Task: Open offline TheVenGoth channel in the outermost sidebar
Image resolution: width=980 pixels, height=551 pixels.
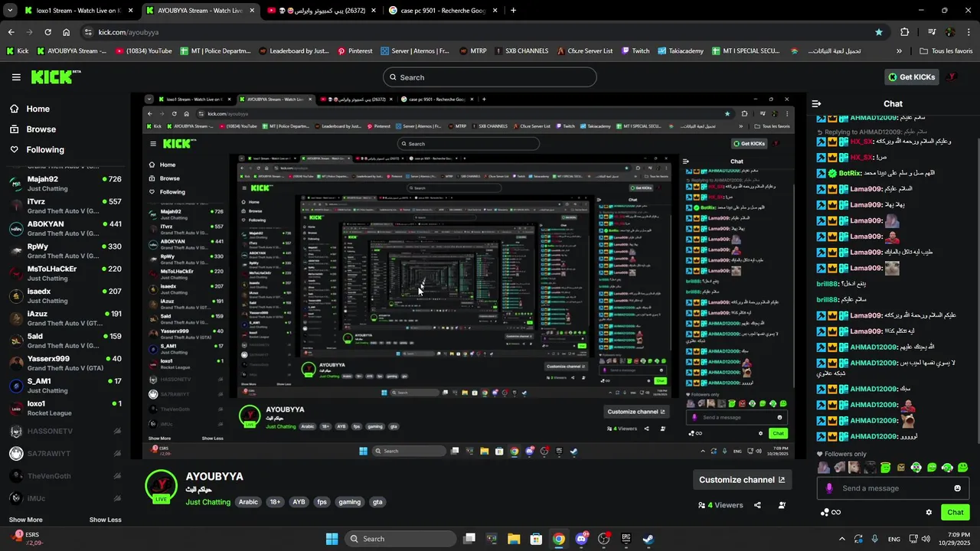Action: 65,476
